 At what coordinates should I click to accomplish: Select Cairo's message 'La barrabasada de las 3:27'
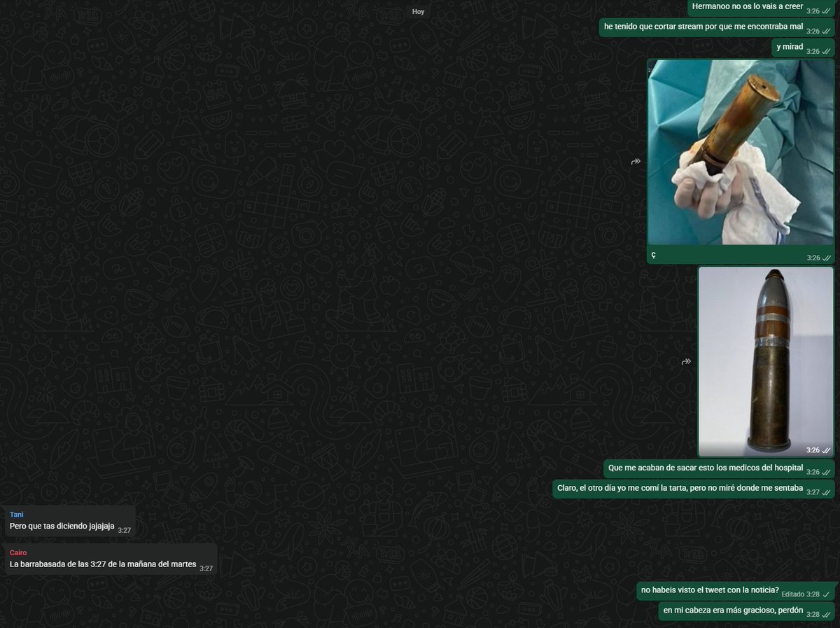(111, 559)
